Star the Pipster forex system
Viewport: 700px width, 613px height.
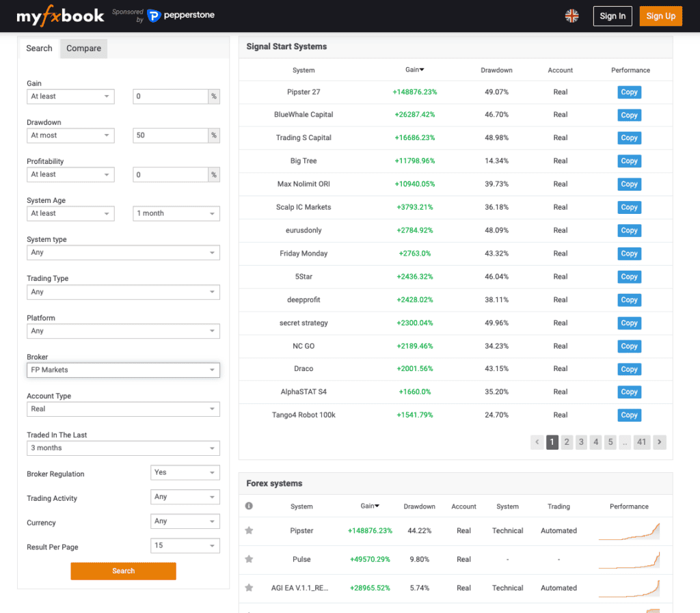pyautogui.click(x=249, y=530)
